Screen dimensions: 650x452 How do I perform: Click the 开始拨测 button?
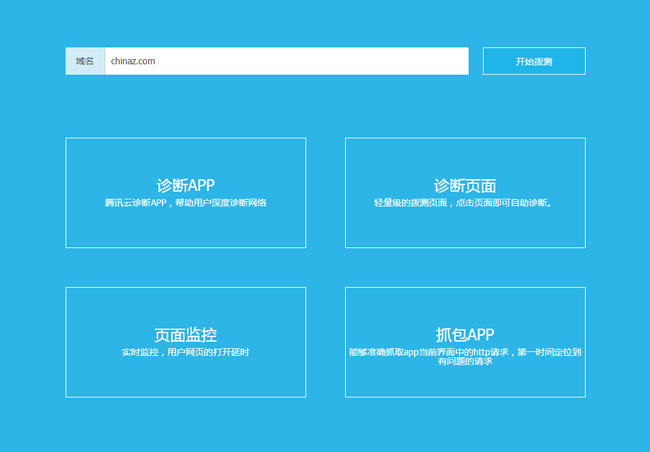[533, 61]
